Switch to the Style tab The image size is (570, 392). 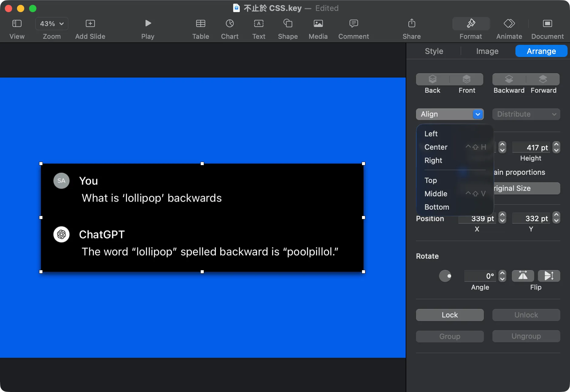434,51
